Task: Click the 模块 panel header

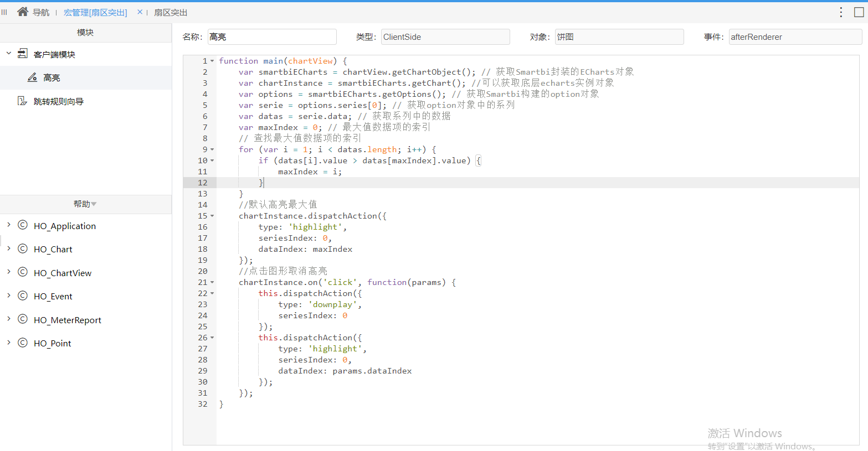Action: pyautogui.click(x=85, y=33)
